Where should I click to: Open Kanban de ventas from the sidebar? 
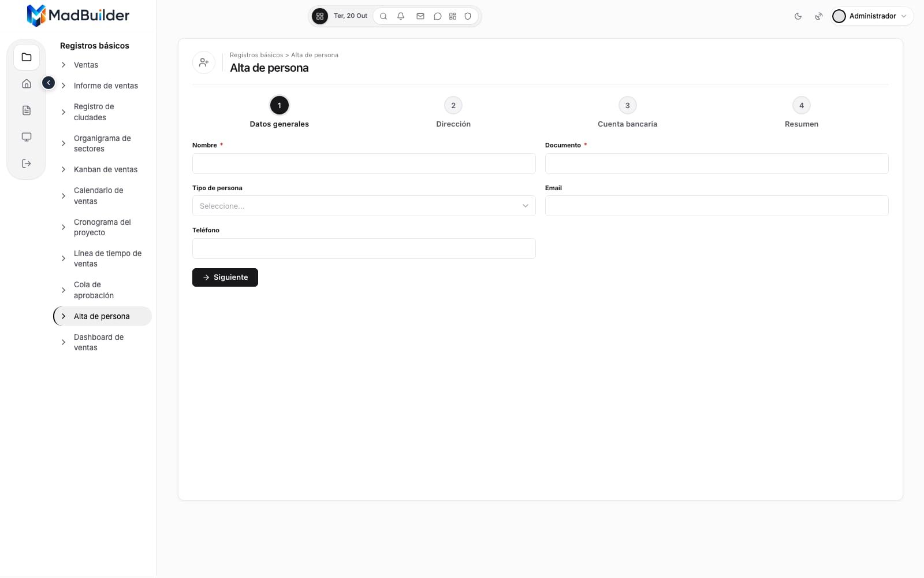pyautogui.click(x=103, y=169)
